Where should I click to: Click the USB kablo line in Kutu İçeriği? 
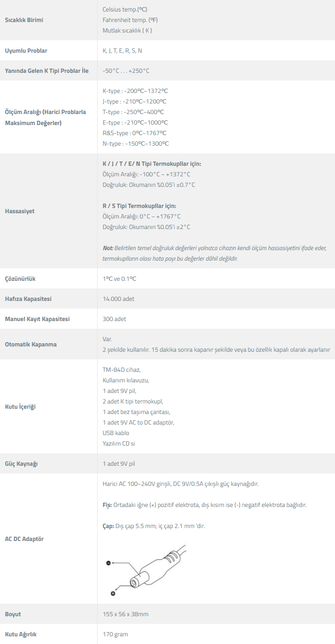coord(116,433)
